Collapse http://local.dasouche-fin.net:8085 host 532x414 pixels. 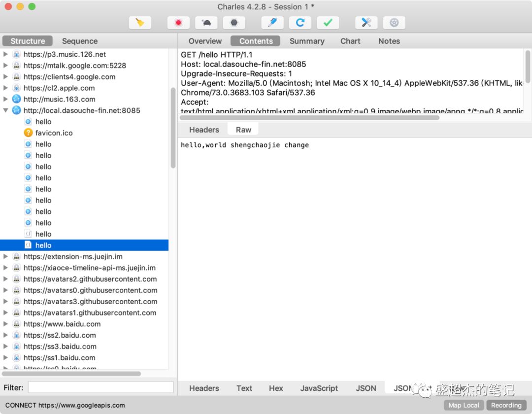(x=5, y=110)
